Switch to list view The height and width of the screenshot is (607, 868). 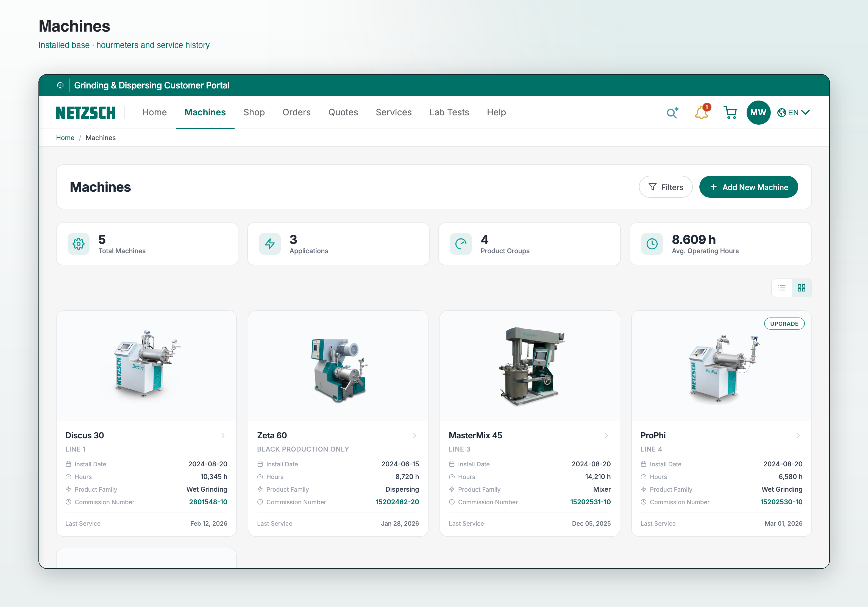[x=781, y=288]
